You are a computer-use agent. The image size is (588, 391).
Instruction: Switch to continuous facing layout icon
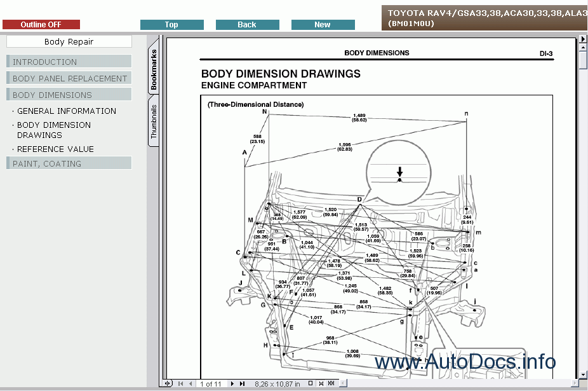coord(331,383)
